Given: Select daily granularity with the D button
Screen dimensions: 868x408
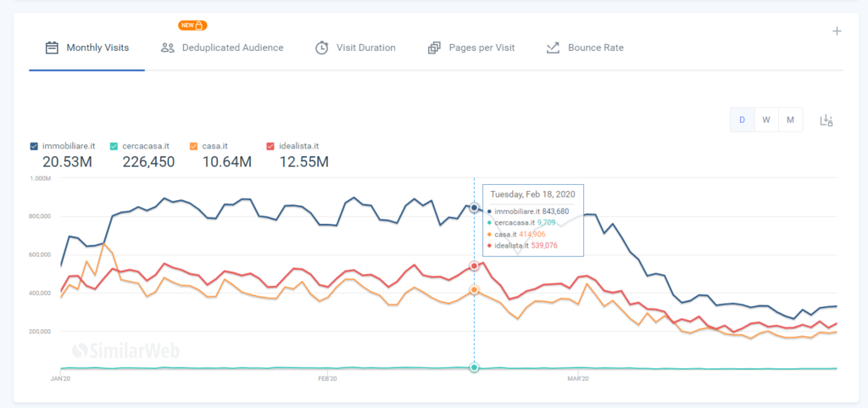Looking at the screenshot, I should coord(743,120).
